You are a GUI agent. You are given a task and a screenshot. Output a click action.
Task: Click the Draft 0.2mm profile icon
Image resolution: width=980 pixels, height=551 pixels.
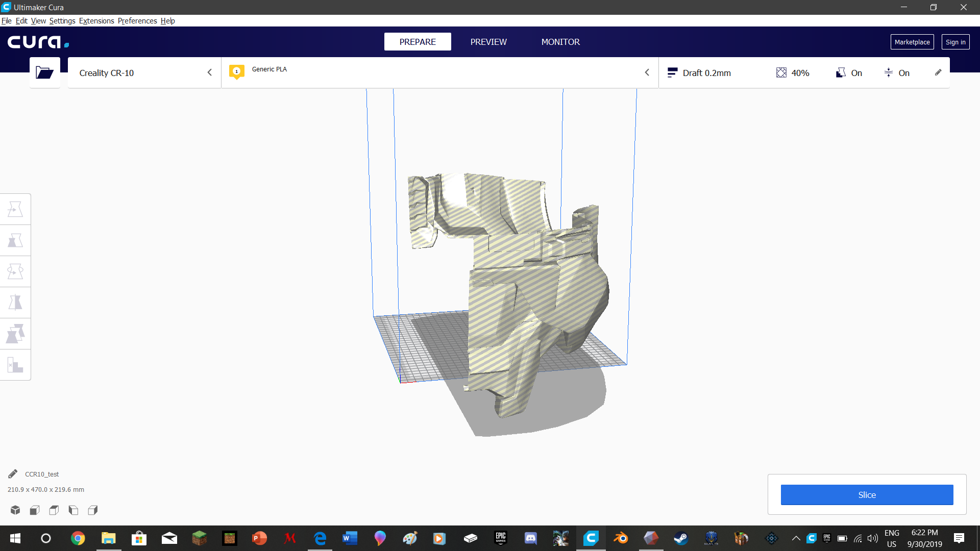pyautogui.click(x=672, y=72)
